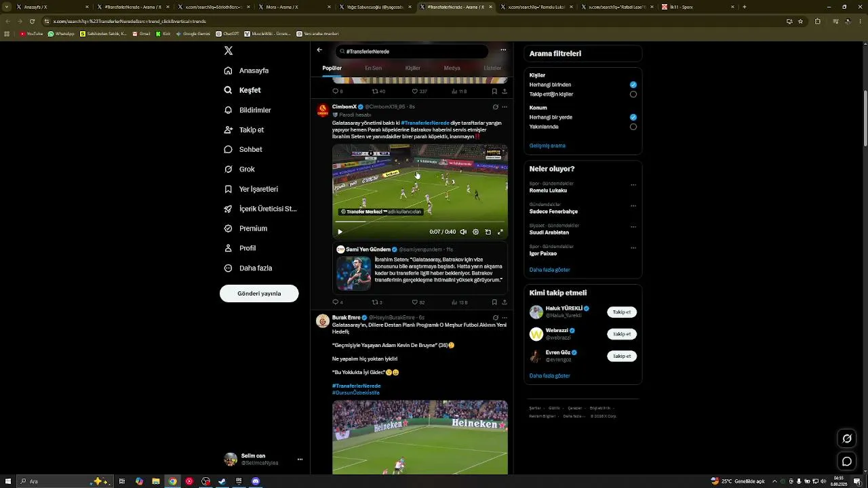Screen dimensions: 868x488
Task: Open the 'Gelişmiş arama' link
Action: [547, 146]
